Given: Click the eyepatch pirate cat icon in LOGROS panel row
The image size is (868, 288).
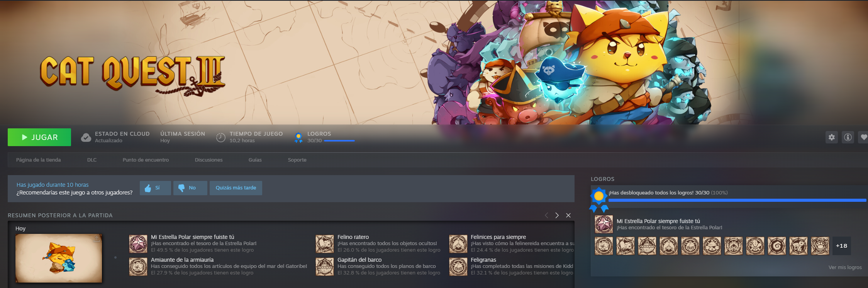Looking at the screenshot, I should tap(712, 246).
